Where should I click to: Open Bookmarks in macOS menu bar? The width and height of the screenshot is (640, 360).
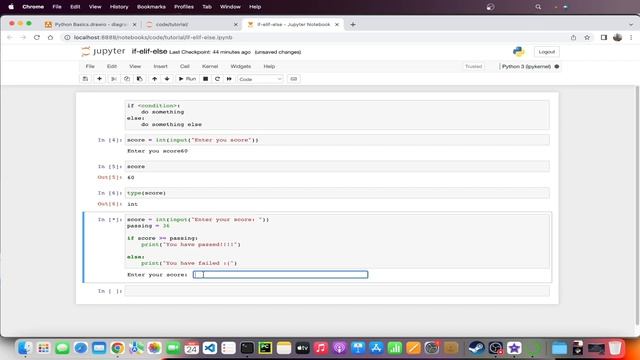coord(151,7)
